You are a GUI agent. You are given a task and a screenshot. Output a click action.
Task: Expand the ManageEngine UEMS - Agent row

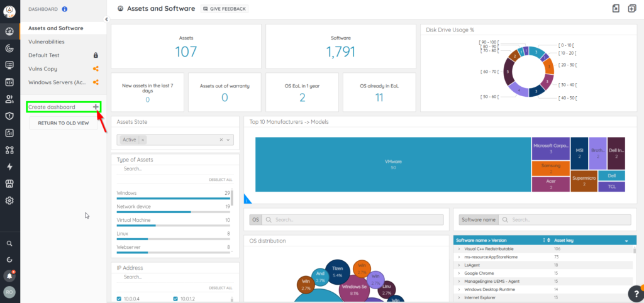click(459, 281)
